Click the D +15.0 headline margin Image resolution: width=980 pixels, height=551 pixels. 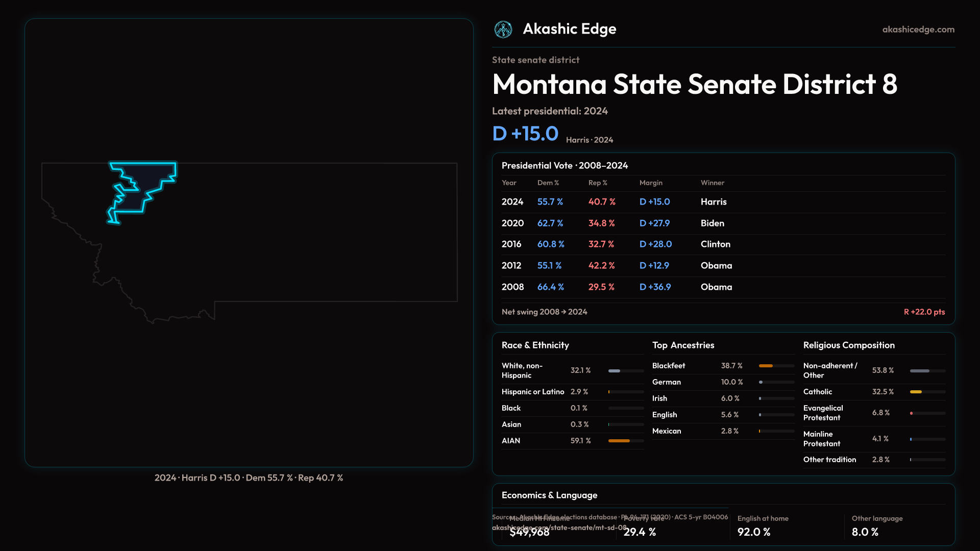click(525, 134)
